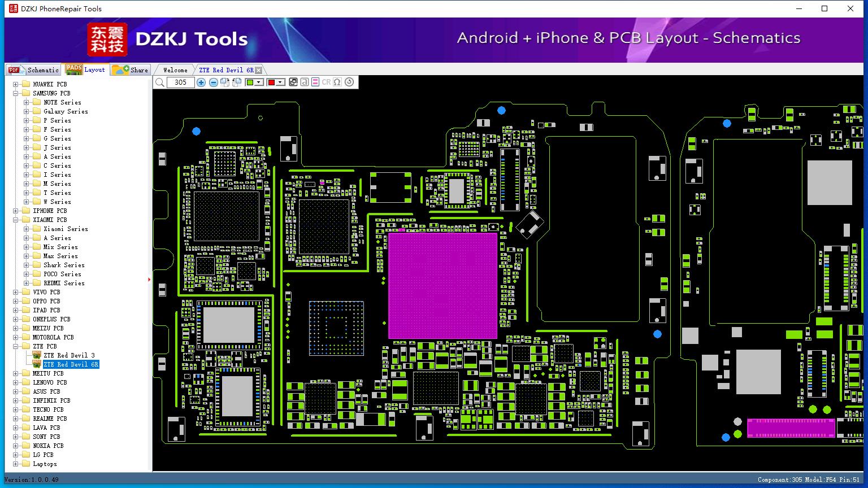Switch to the Layout tab
The height and width of the screenshot is (488, 868).
click(85, 69)
